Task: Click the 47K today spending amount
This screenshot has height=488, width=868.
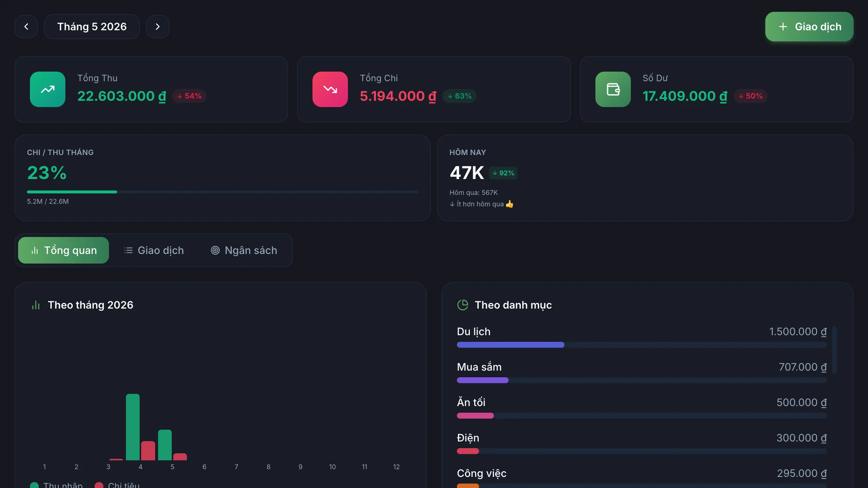Action: (467, 173)
